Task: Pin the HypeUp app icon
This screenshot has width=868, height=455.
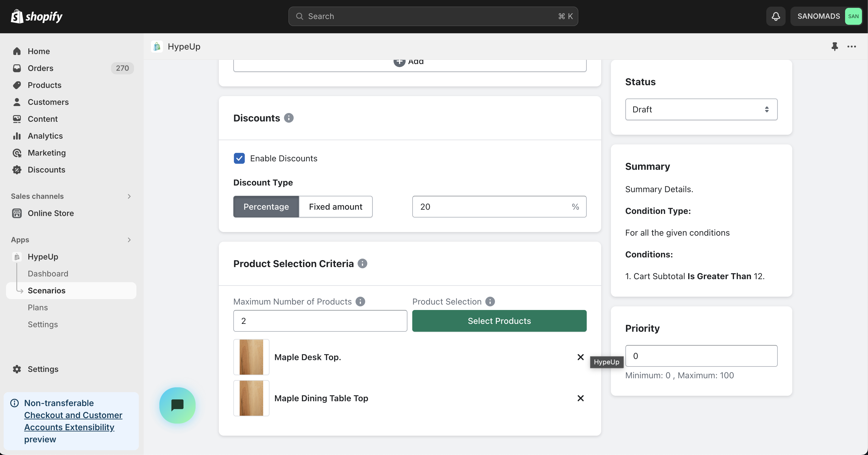Action: point(834,47)
